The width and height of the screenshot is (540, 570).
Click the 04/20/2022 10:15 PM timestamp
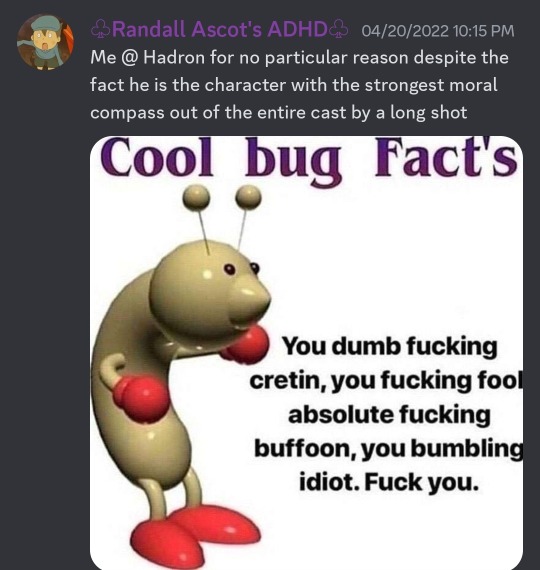point(438,31)
